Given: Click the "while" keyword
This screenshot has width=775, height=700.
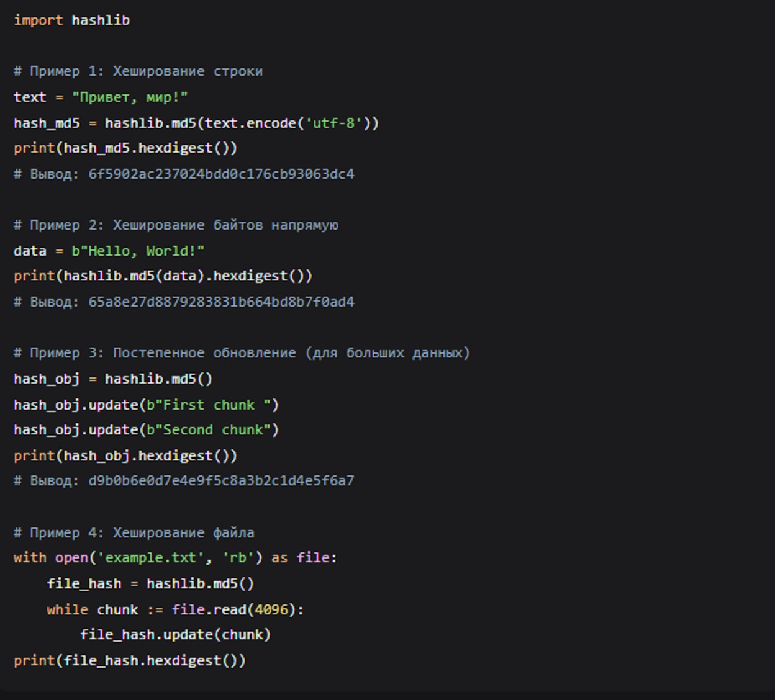Looking at the screenshot, I should point(67,610).
